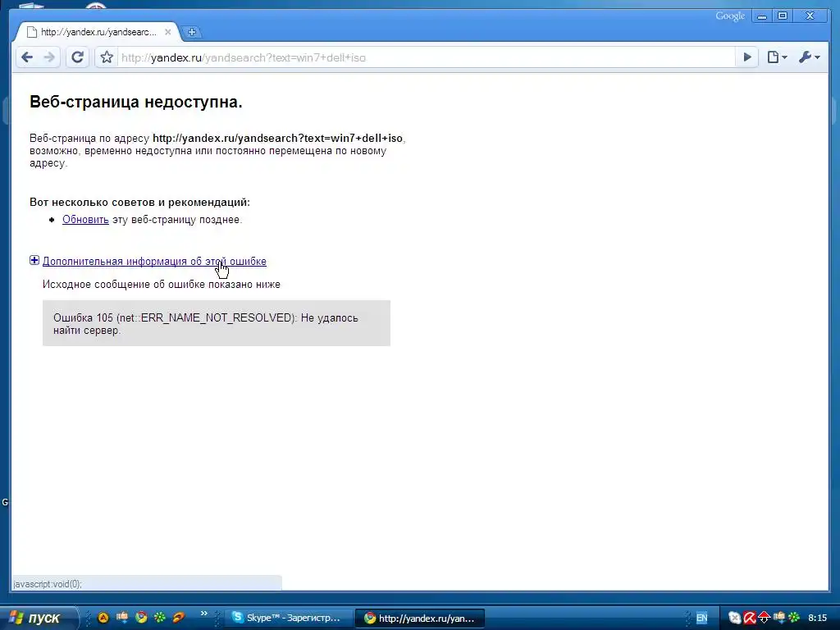Open the page control menu
The width and height of the screenshot is (840, 630).
point(777,57)
